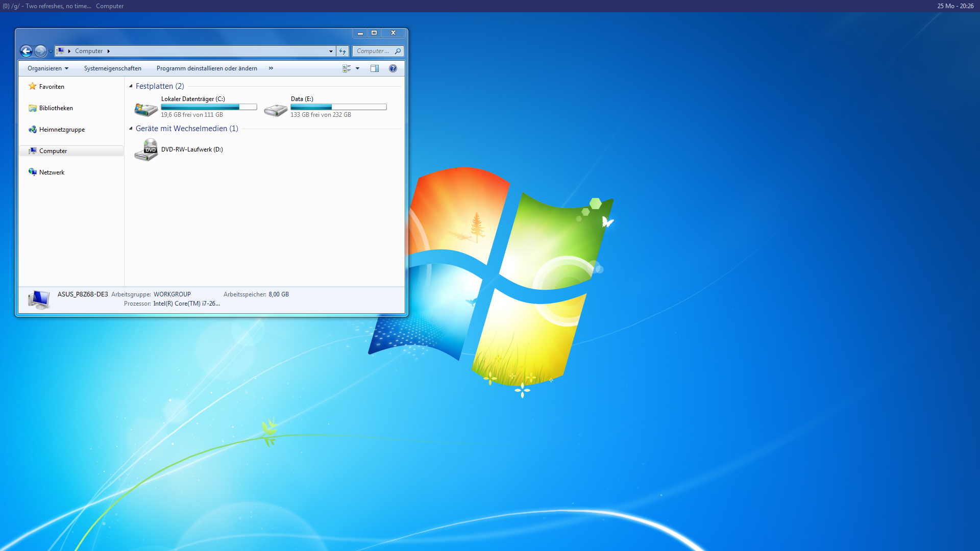Click the Bibliotheken folder icon
The image size is (980, 551).
point(33,108)
